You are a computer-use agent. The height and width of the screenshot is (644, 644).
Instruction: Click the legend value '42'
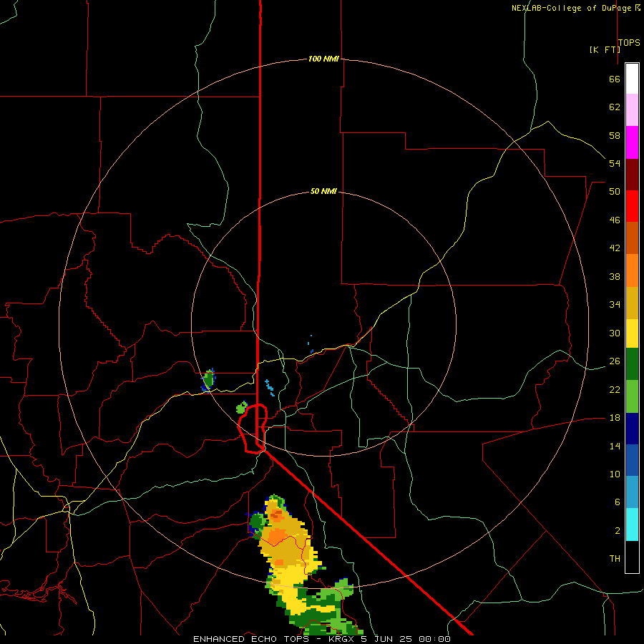tap(615, 248)
